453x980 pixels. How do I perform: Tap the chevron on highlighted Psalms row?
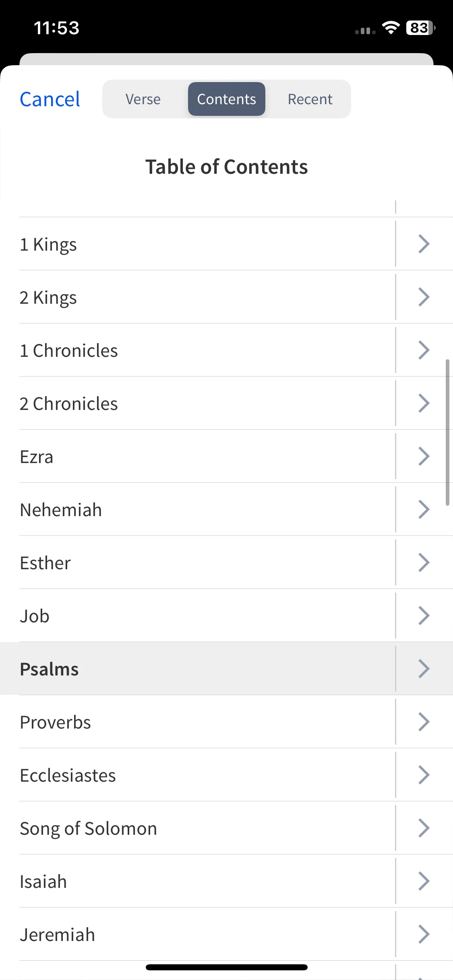point(424,669)
